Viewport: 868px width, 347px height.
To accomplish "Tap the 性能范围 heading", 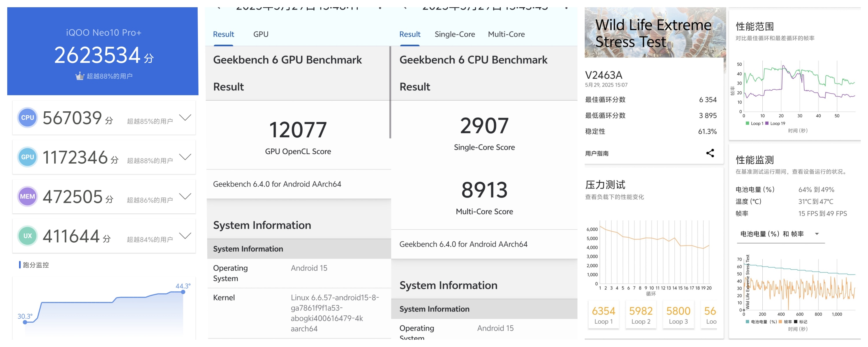I will 755,26.
